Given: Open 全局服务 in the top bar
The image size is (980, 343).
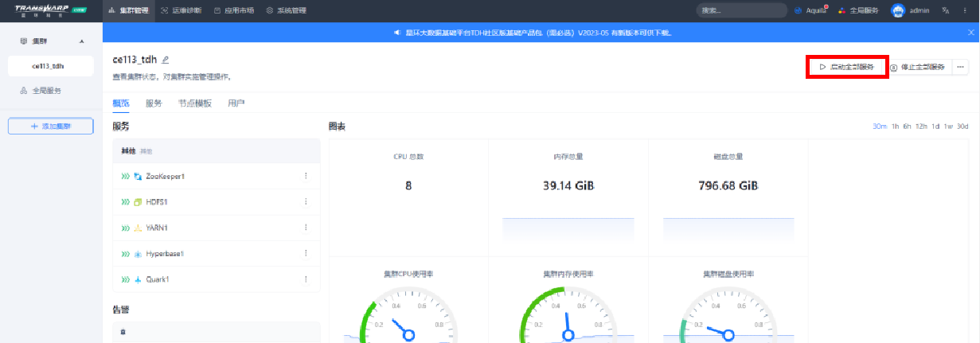Looking at the screenshot, I should [858, 11].
